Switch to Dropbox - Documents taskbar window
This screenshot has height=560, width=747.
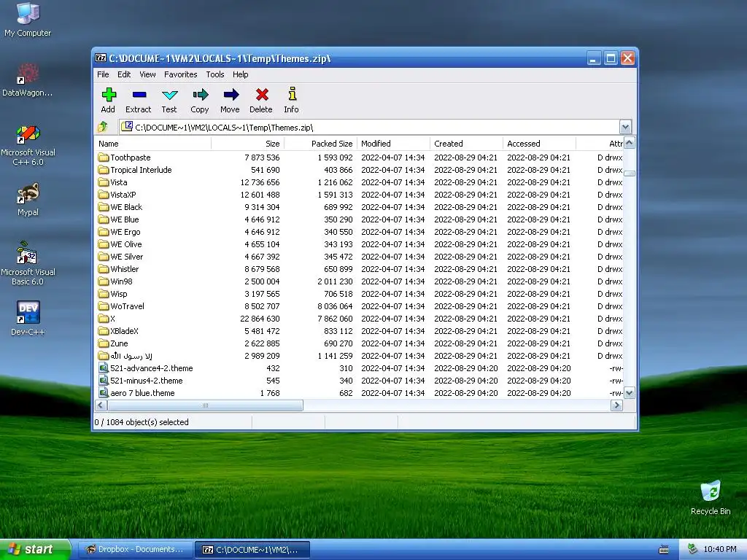pos(136,549)
